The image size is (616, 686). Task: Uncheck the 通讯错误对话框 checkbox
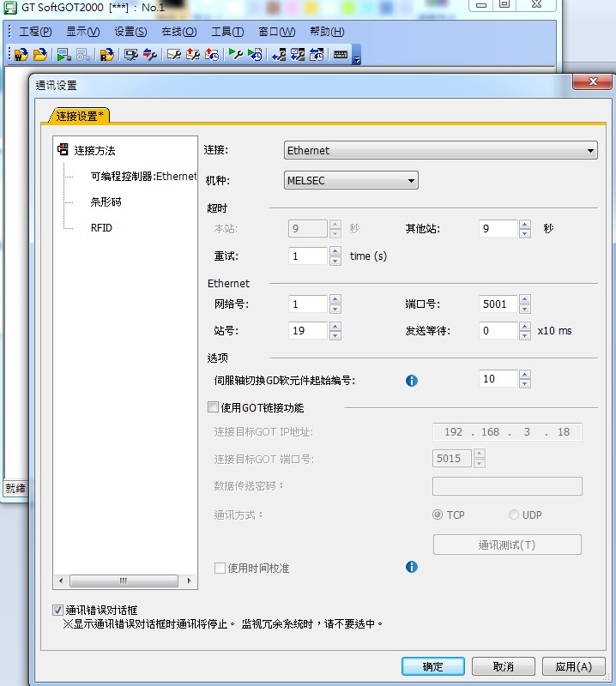click(x=57, y=610)
